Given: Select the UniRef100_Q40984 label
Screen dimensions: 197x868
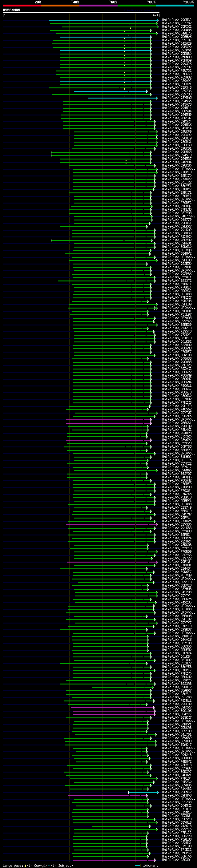Looking at the screenshot, I should coord(177,162).
